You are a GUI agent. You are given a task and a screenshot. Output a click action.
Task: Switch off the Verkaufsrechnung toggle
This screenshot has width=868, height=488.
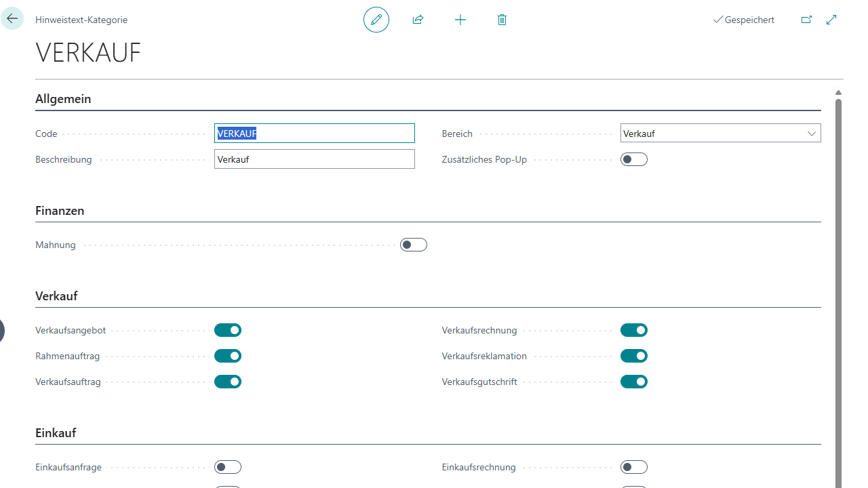coord(633,330)
